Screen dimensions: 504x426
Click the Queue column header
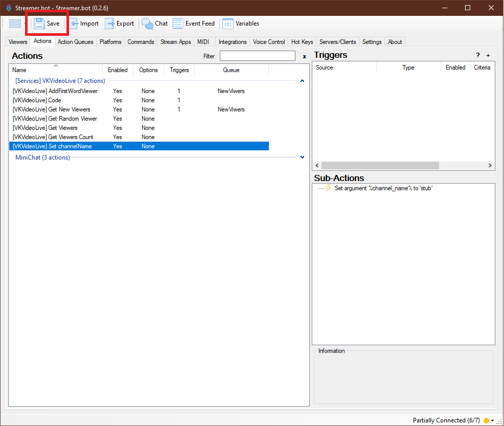tap(232, 70)
